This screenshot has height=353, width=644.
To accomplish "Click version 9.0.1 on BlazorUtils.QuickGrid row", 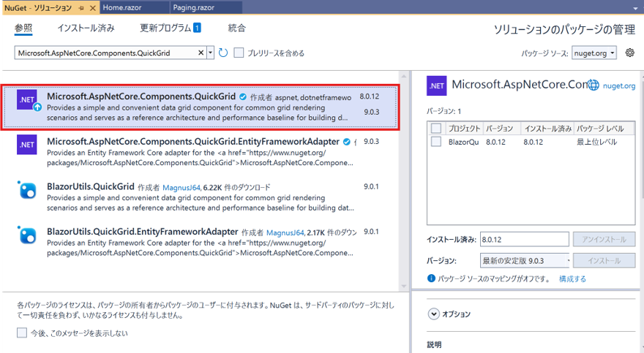I will (371, 186).
